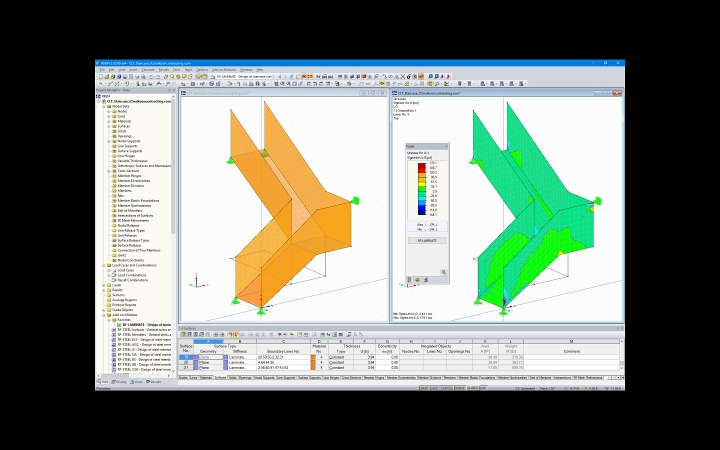Expand the Materials tree node
The image size is (720, 450).
coord(109,121)
